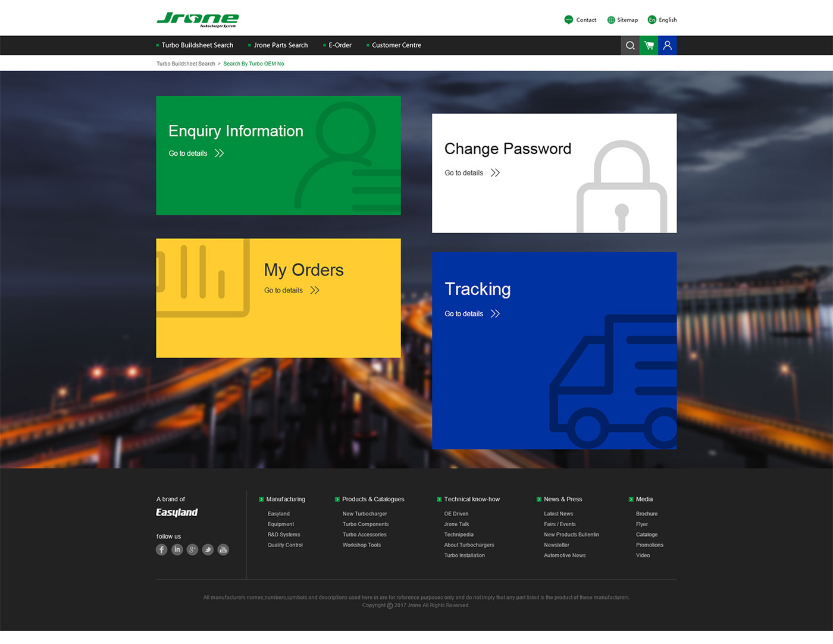
Task: Click the double chevron beside My Orders details
Action: (315, 290)
